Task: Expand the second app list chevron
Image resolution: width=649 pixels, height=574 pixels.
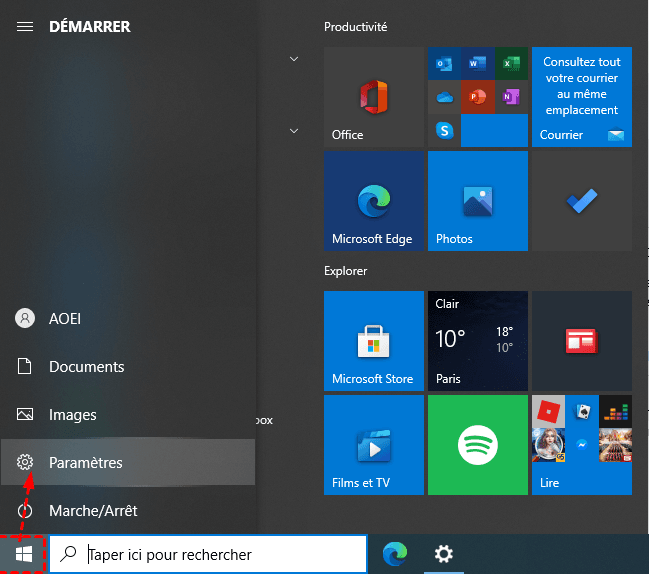Action: point(294,131)
